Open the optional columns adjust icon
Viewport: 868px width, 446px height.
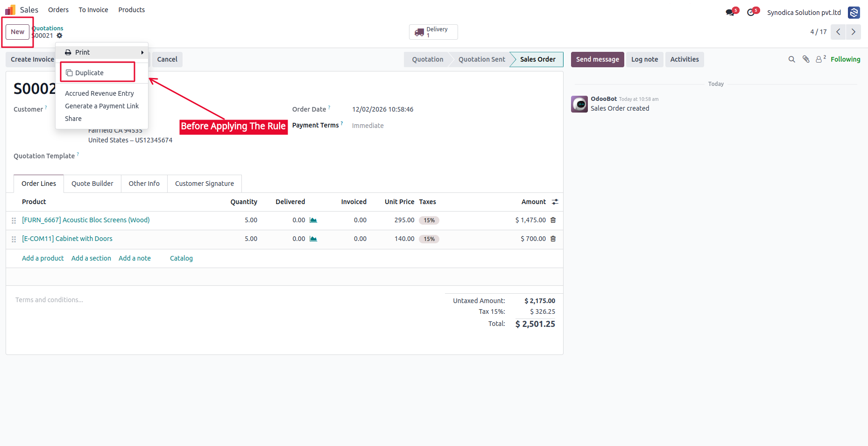tap(555, 202)
